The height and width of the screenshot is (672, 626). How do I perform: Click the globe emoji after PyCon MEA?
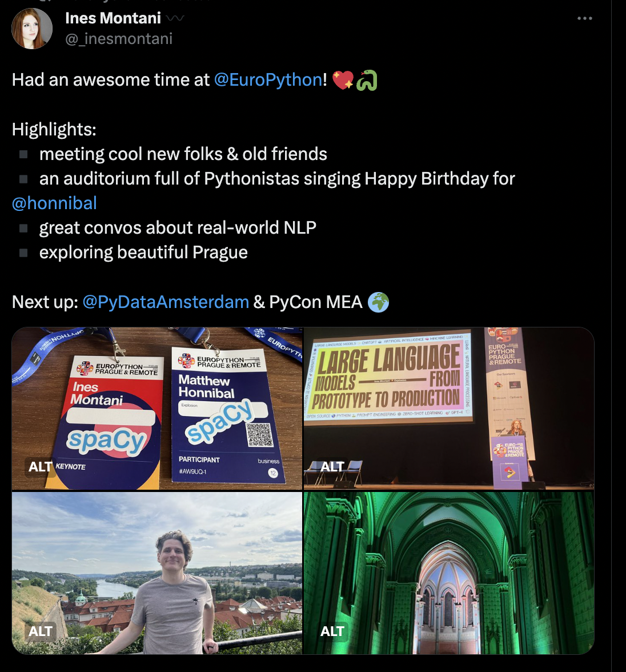(378, 302)
